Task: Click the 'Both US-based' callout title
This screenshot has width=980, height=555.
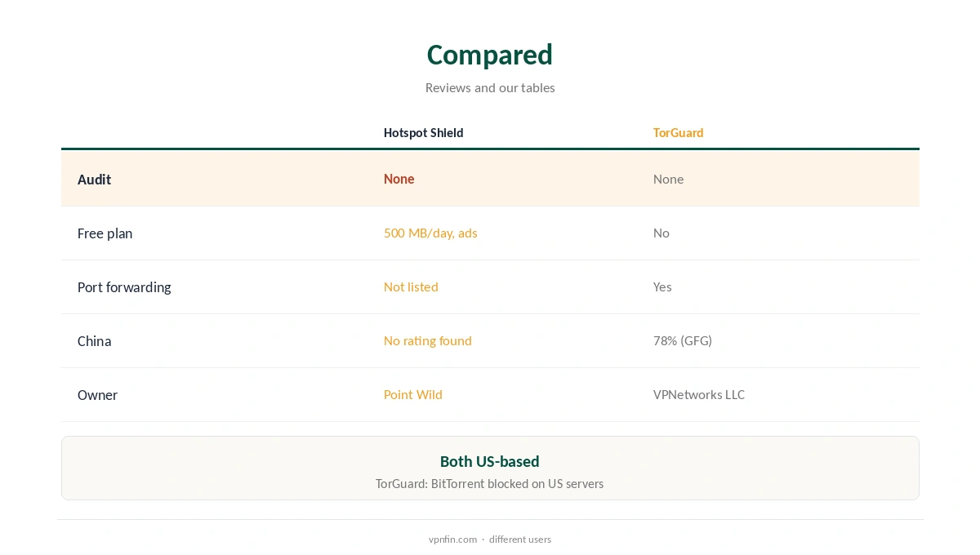Action: click(490, 461)
